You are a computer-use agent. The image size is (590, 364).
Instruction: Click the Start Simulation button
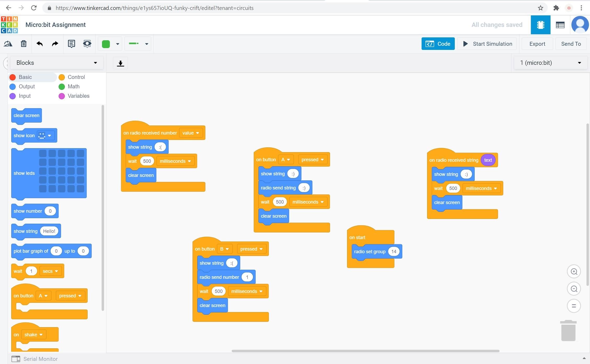487,44
